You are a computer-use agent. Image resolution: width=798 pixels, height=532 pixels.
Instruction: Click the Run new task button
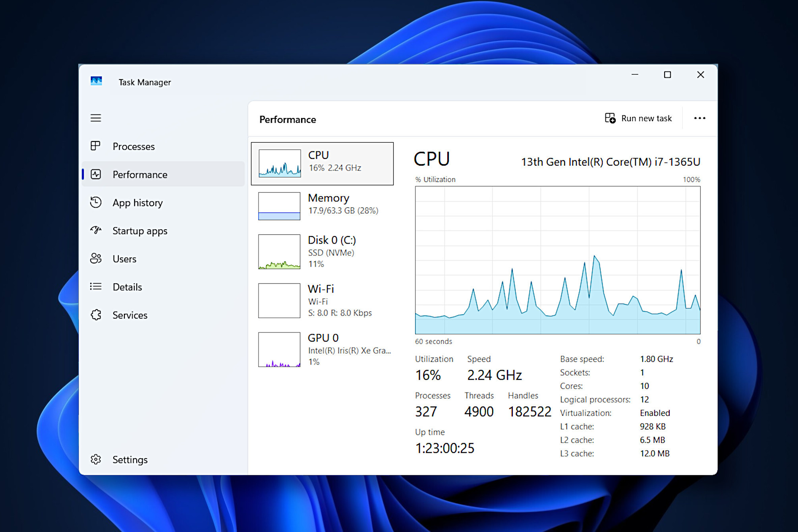pyautogui.click(x=638, y=118)
